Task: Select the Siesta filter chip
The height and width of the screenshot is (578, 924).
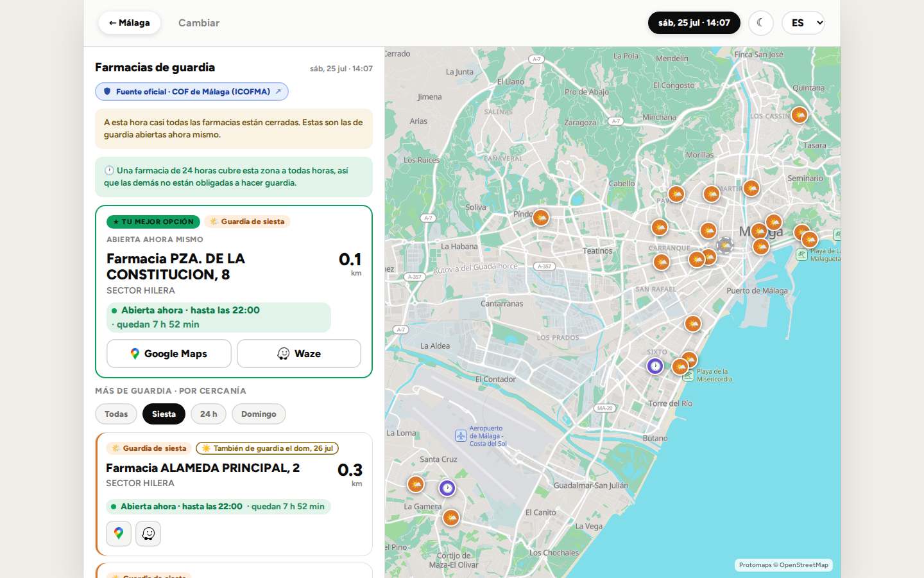Action: (164, 414)
